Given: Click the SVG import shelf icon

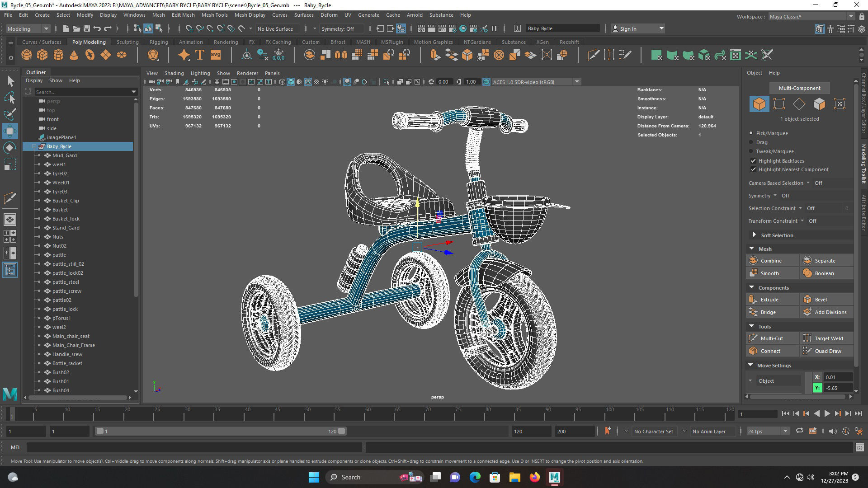Looking at the screenshot, I should 216,55.
